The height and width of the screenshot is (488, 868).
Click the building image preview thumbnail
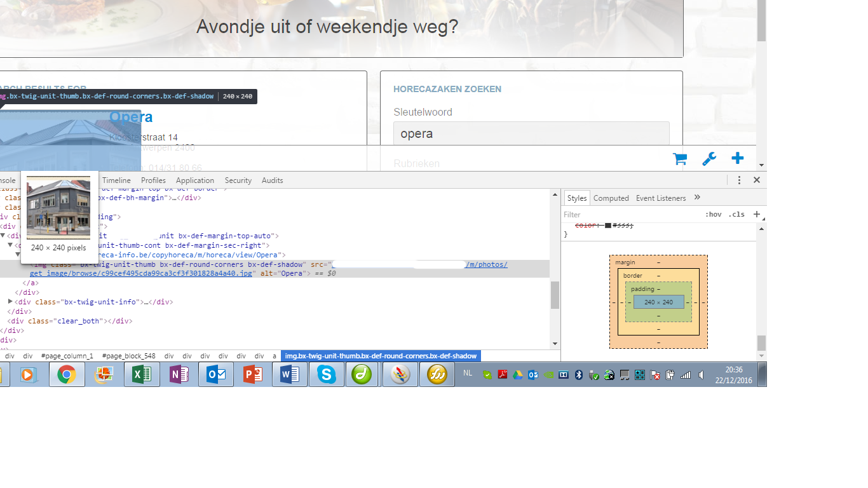click(58, 208)
